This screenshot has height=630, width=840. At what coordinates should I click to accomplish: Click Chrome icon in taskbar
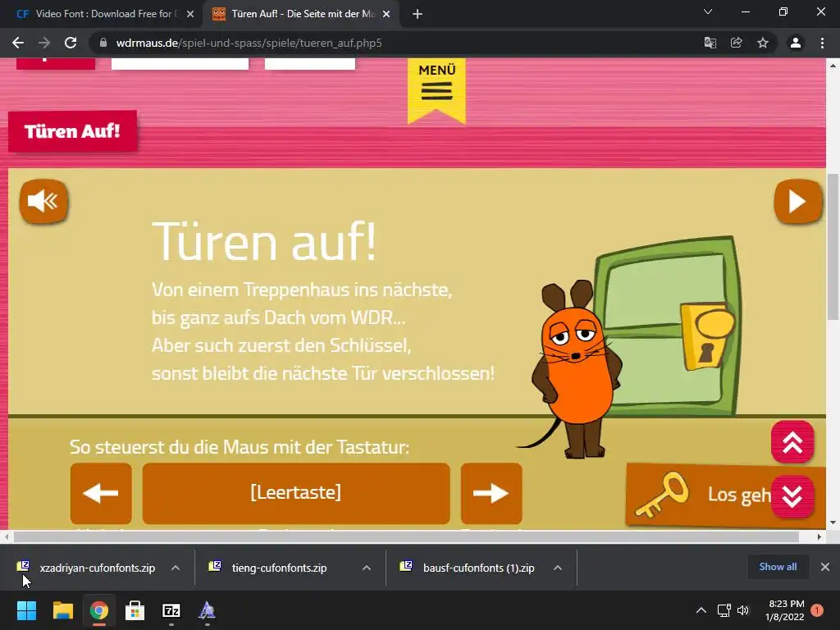tap(99, 610)
